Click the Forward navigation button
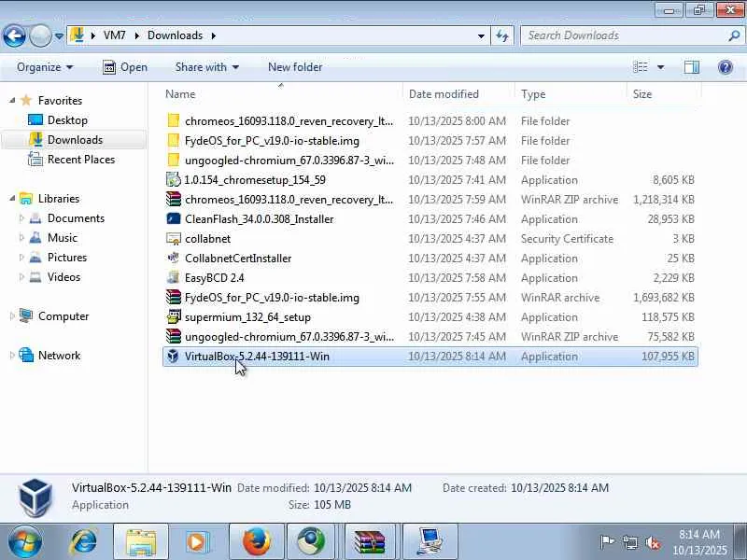Viewport: 747px width, 560px height. [40, 35]
